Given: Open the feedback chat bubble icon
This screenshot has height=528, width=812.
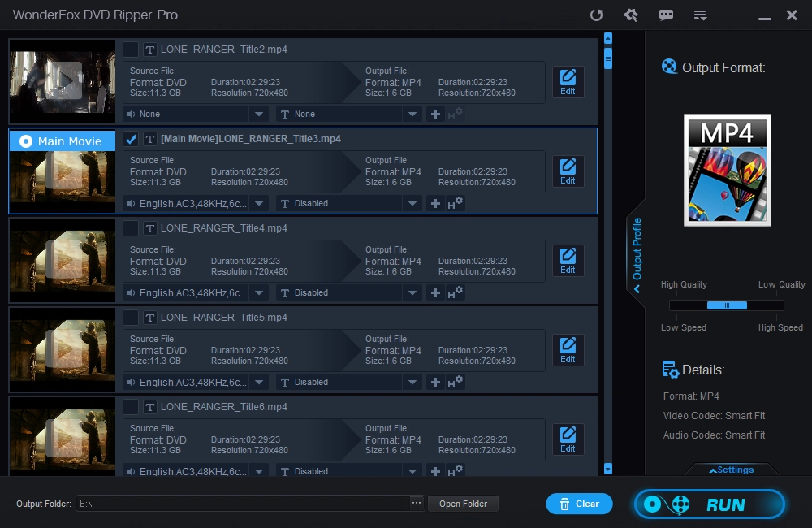Looking at the screenshot, I should point(666,15).
